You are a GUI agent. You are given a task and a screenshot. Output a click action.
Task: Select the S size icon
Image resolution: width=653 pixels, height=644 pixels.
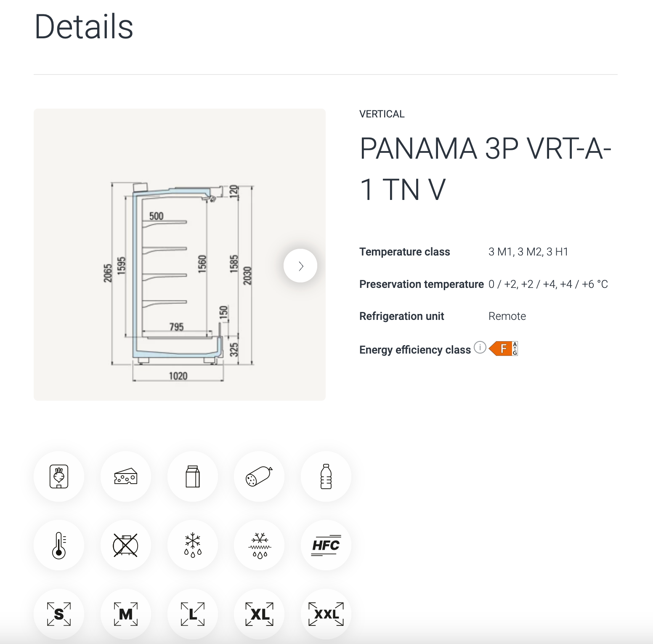click(59, 614)
